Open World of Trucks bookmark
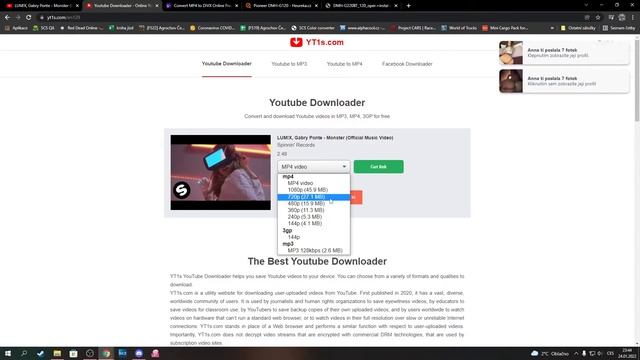The width and height of the screenshot is (640, 360). 459,28
